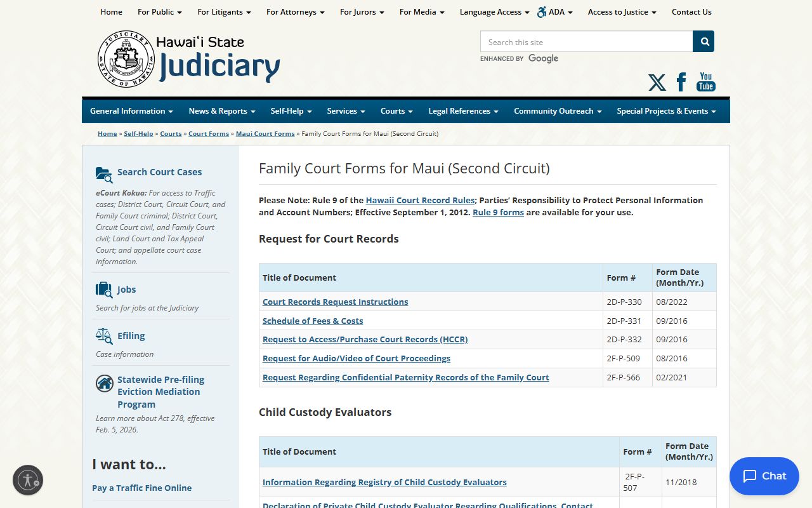
Task: Open the Self-Help main menu
Action: [x=291, y=110]
